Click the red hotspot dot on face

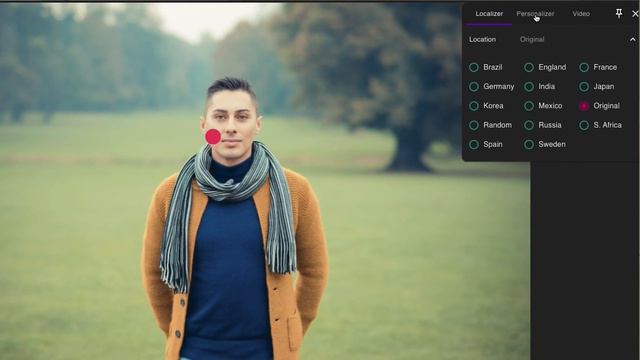(213, 137)
